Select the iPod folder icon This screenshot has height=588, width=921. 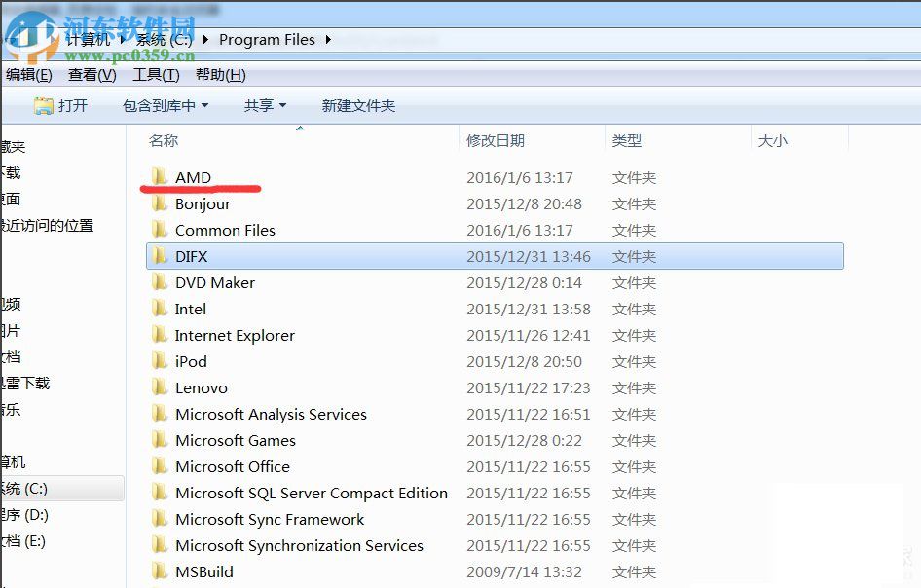[160, 361]
